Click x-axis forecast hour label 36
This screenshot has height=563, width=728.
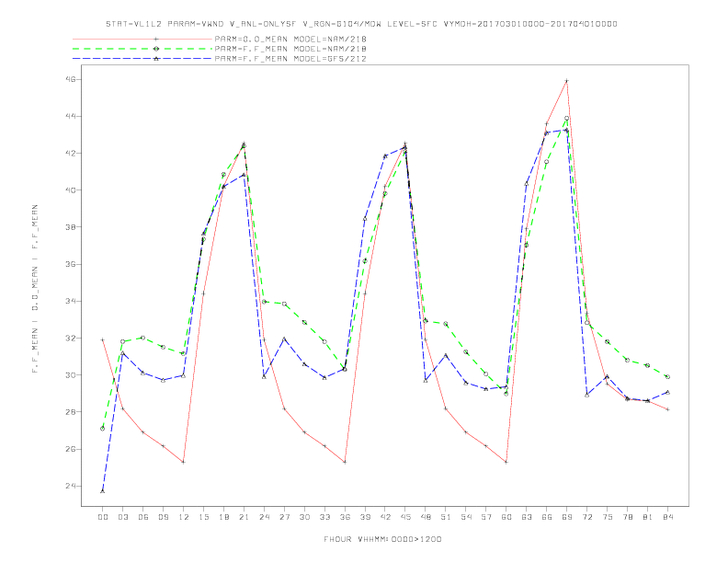tap(345, 517)
